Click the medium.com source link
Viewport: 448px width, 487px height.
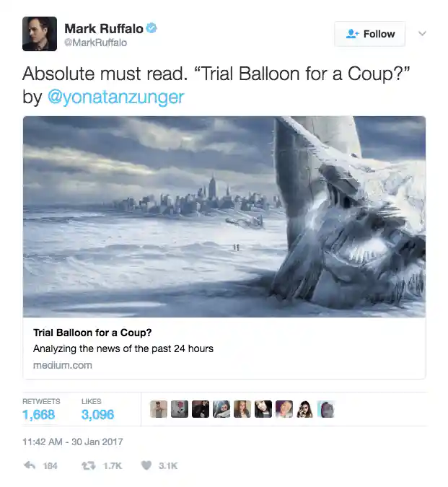[x=63, y=365]
